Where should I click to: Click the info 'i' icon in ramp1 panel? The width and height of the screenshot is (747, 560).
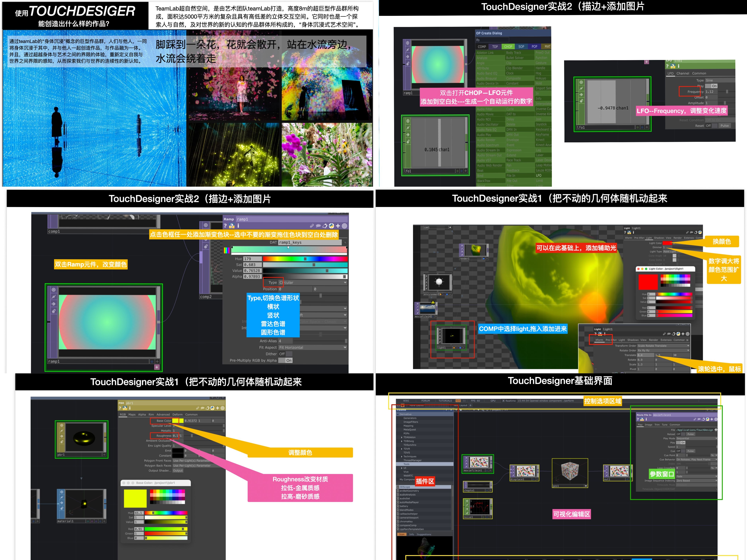coord(238,226)
